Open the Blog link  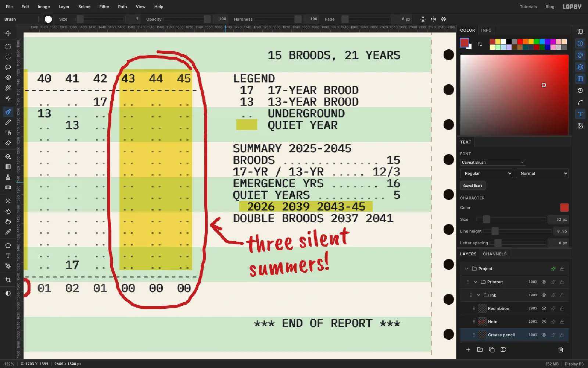[550, 7]
